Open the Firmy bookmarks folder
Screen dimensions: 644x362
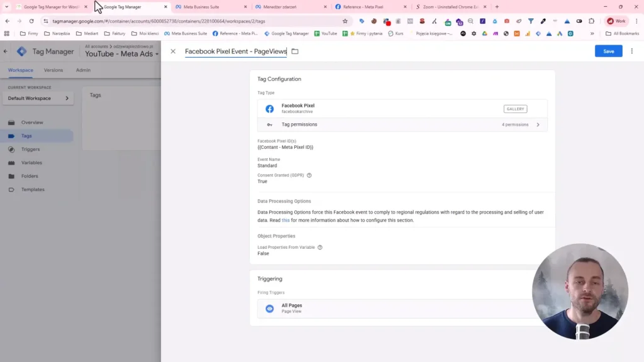(x=29, y=34)
